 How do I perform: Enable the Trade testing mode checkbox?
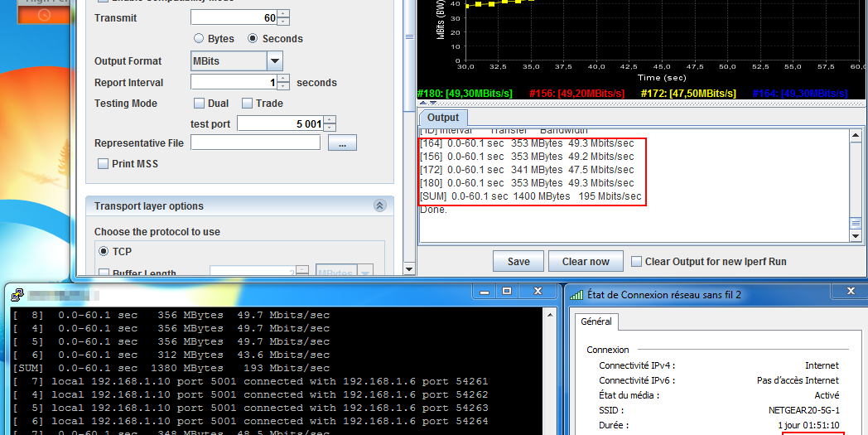click(x=247, y=104)
